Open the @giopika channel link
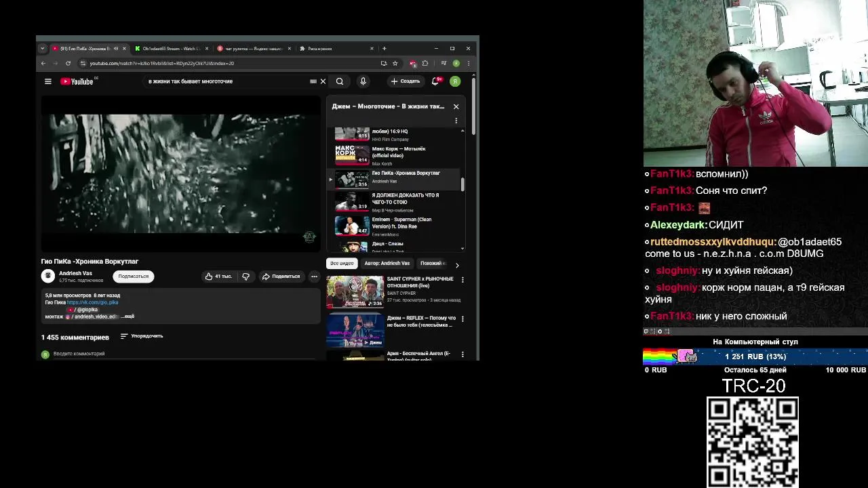 point(82,310)
